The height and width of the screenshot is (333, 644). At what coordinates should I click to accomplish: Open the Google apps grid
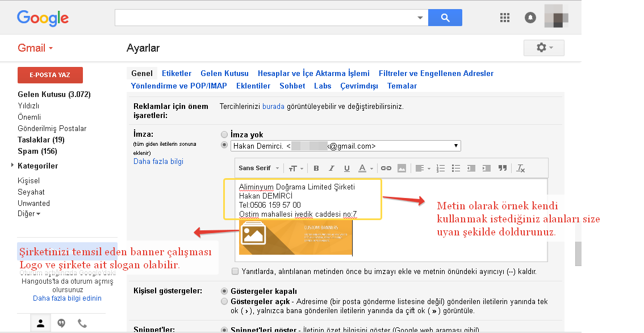coord(504,18)
